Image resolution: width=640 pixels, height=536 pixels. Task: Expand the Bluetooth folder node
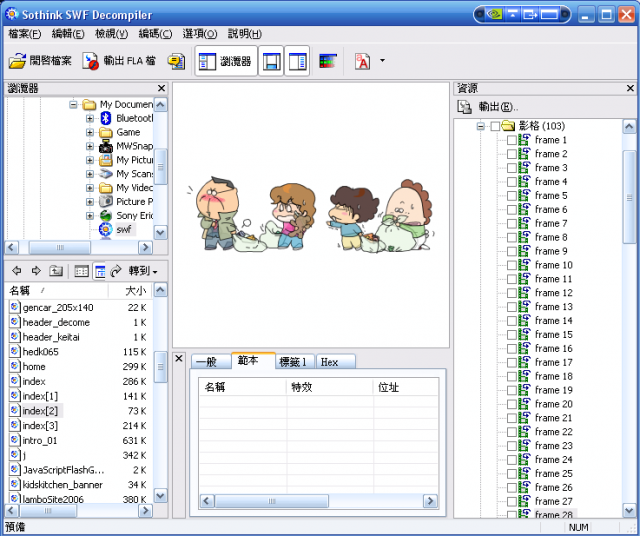90,118
